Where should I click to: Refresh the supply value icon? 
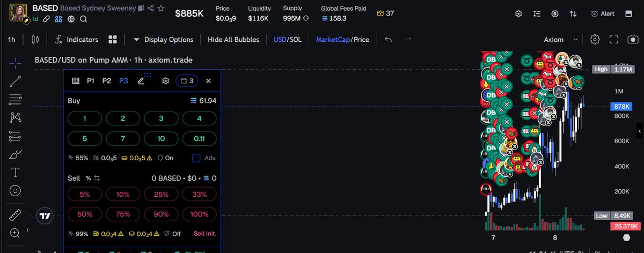[306, 18]
